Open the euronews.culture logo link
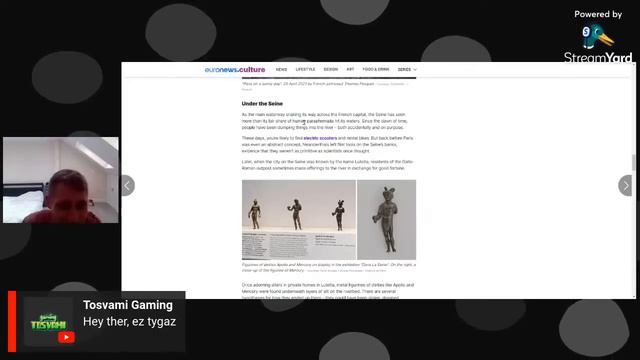Screen dimensions: 640x360 click(x=235, y=70)
